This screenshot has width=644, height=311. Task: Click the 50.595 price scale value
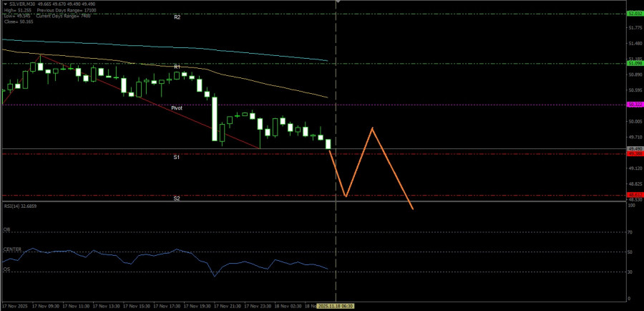pos(635,90)
